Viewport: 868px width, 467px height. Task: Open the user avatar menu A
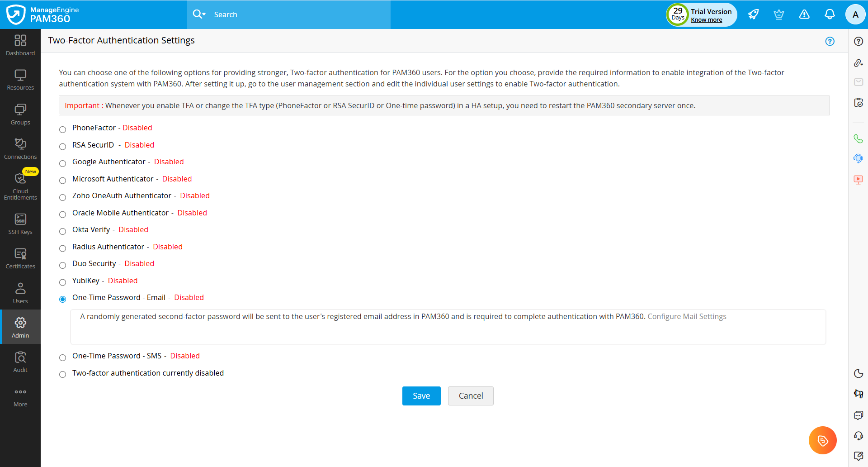(855, 14)
